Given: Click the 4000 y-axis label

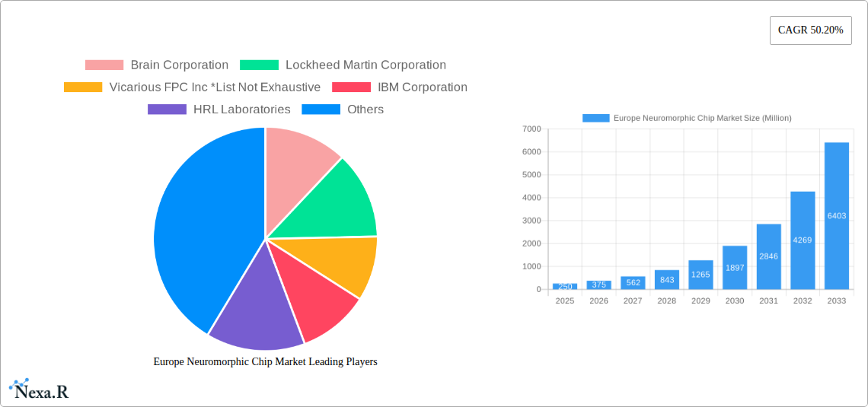Looking at the screenshot, I should (531, 198).
